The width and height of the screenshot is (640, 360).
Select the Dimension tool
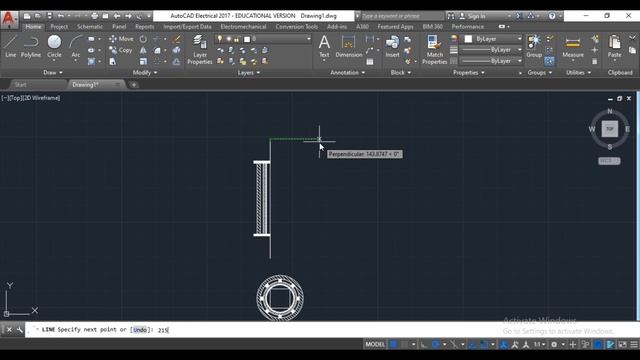(x=349, y=47)
